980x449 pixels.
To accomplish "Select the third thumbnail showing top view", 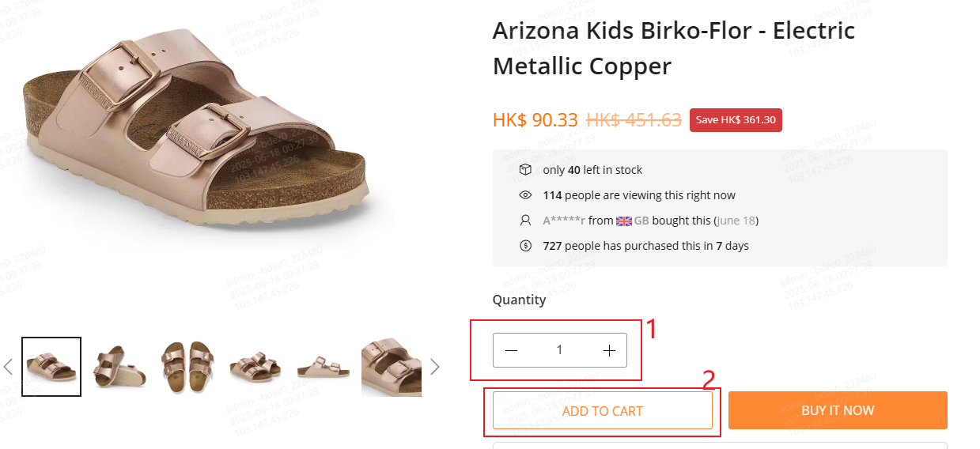I will point(187,367).
